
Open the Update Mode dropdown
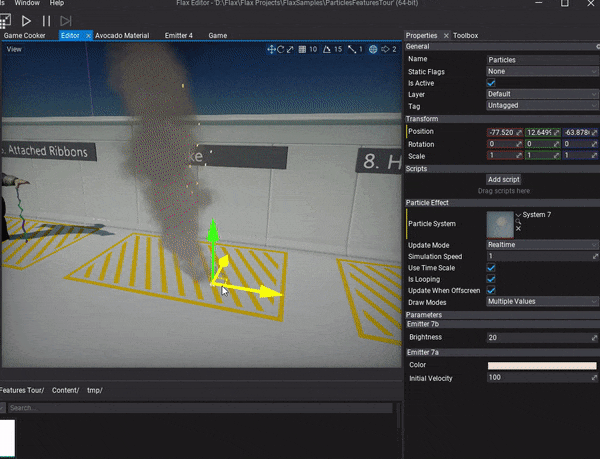[x=543, y=245]
